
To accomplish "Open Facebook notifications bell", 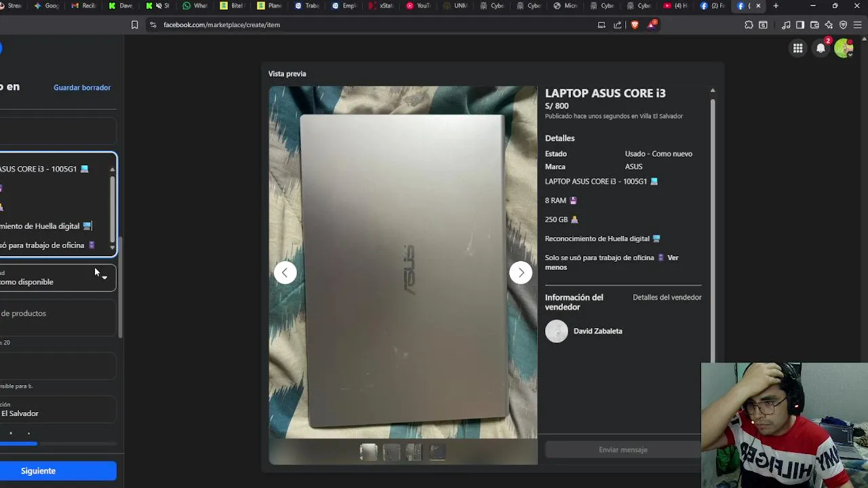I will tap(821, 48).
